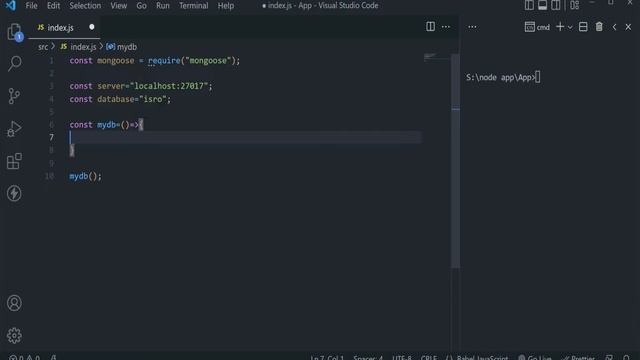Image resolution: width=640 pixels, height=360 pixels.
Task: Open the notifications bell icon
Action: (x=627, y=358)
